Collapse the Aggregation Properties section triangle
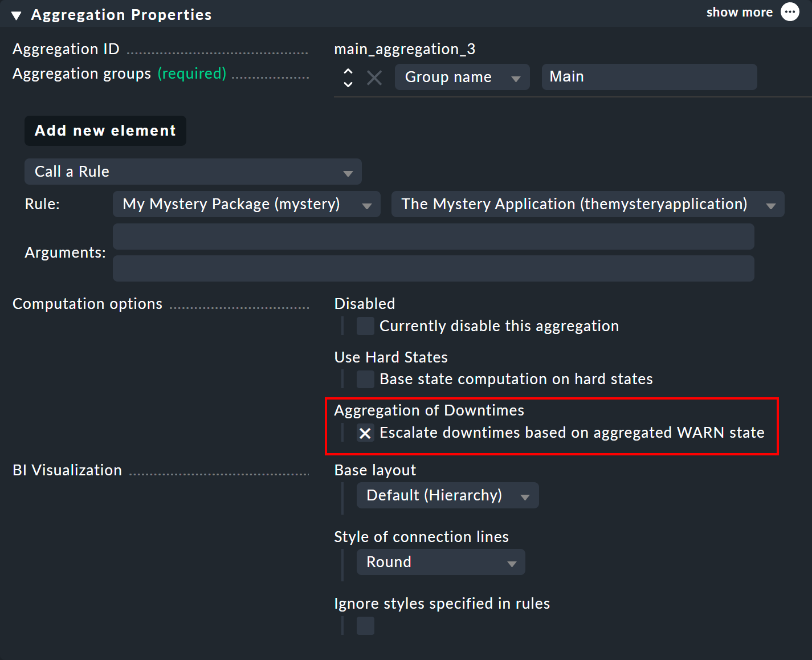 [17, 15]
